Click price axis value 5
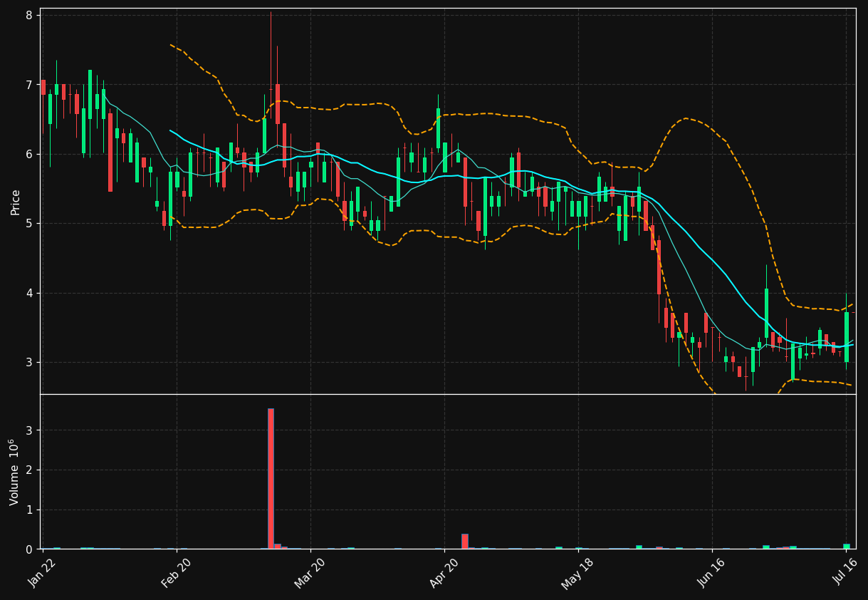Screen dimensions: 868x600 (29, 224)
